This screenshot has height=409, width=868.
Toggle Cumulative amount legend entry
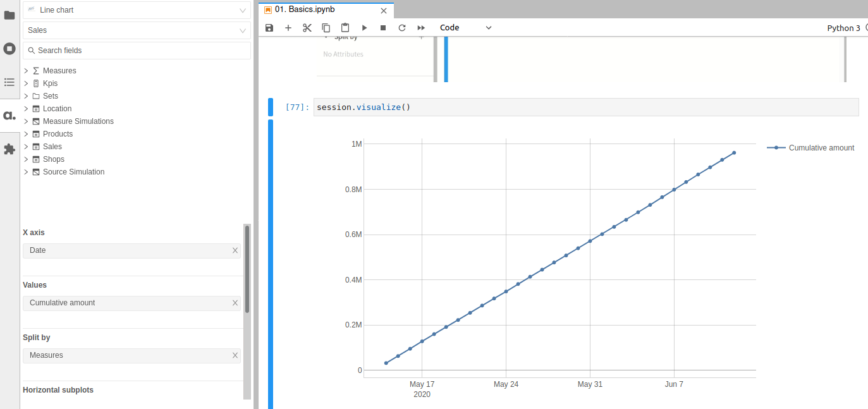coord(811,148)
